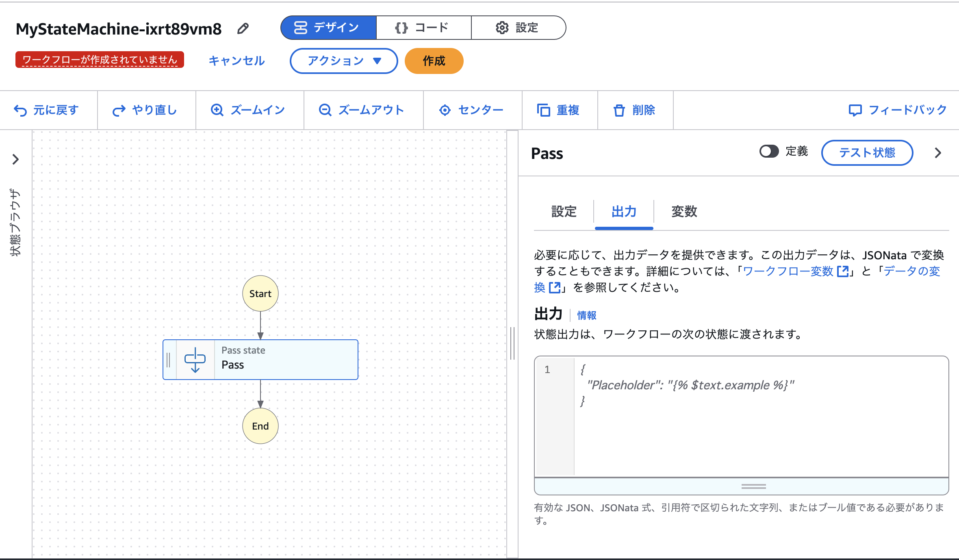
Task: Open the ワークフロー変数 external link icon
Action: 844,271
